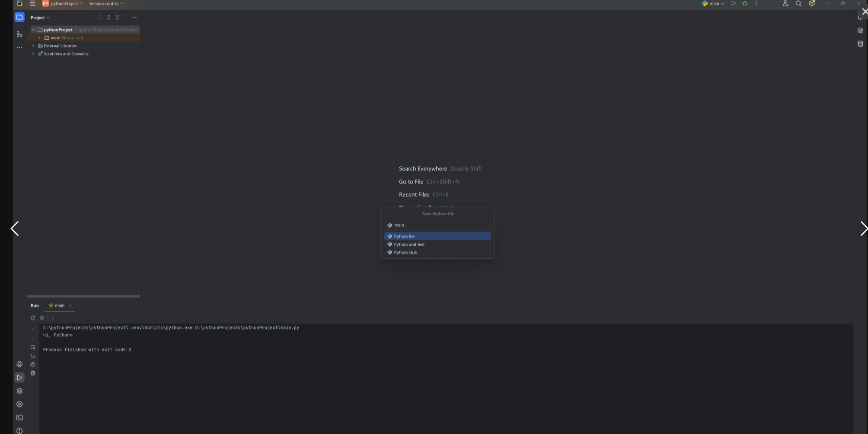Toggle soft-wrap in the Run console
868x434 pixels.
point(33,347)
